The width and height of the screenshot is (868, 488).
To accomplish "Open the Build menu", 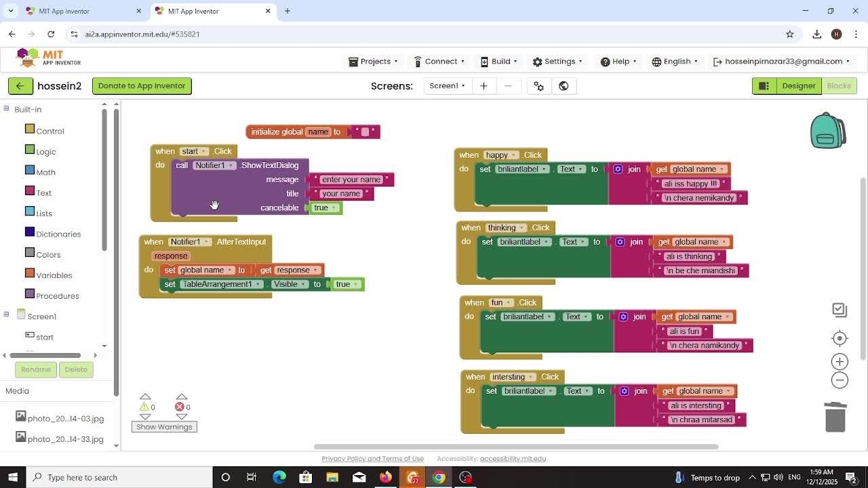I will [499, 62].
